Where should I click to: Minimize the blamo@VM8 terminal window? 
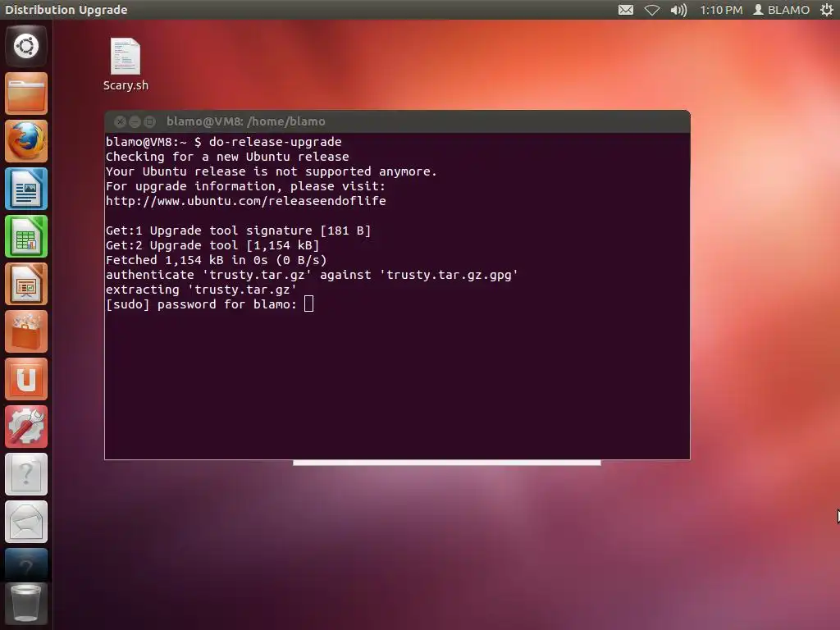click(135, 121)
